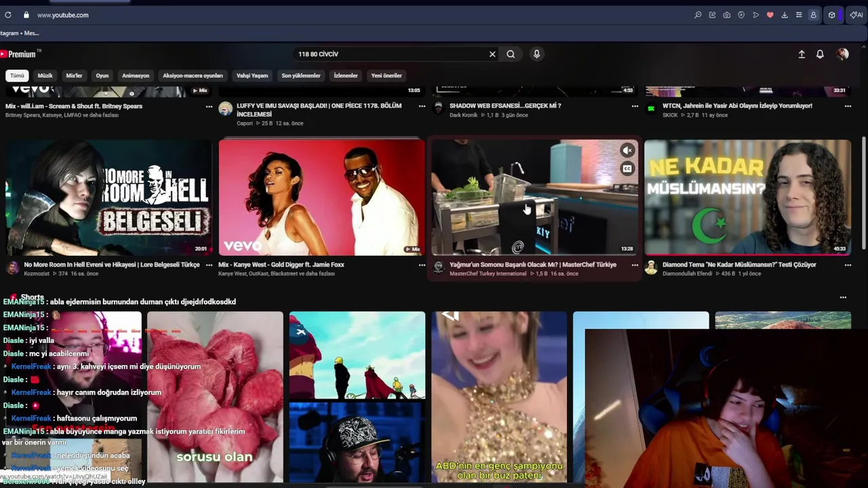Click the browser extensions cube icon
This screenshot has width=868, height=488.
(x=832, y=15)
